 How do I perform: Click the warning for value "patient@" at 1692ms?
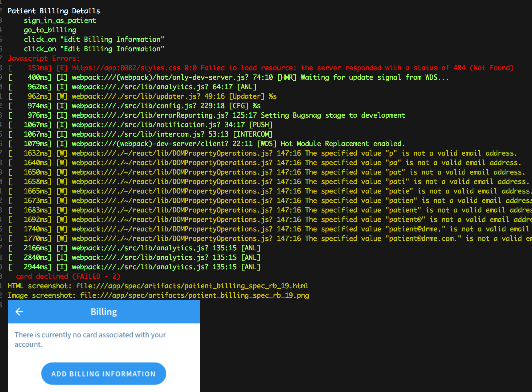[x=270, y=219]
